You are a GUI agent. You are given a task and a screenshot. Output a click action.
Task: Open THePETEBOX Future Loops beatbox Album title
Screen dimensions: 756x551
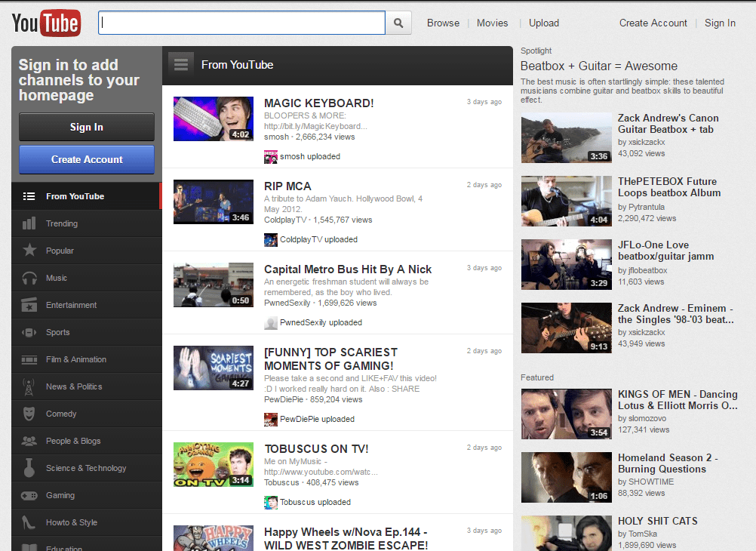click(x=669, y=187)
